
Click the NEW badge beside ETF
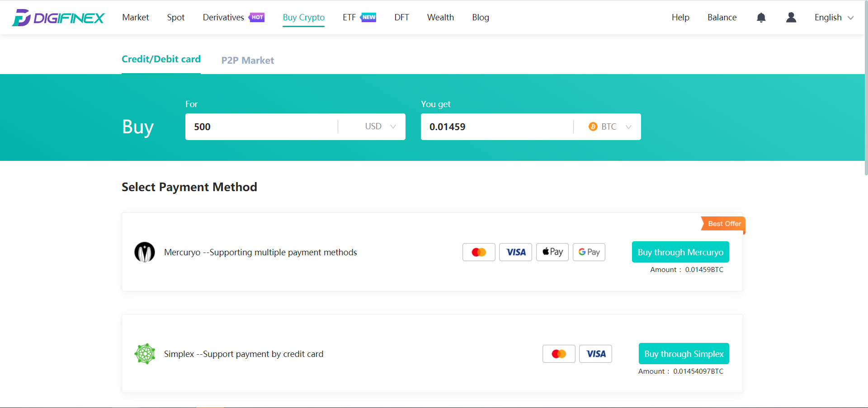pyautogui.click(x=368, y=17)
